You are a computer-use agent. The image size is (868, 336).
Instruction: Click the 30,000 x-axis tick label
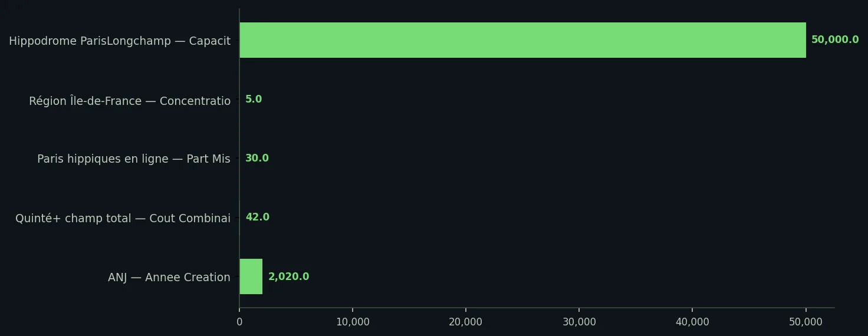click(579, 322)
